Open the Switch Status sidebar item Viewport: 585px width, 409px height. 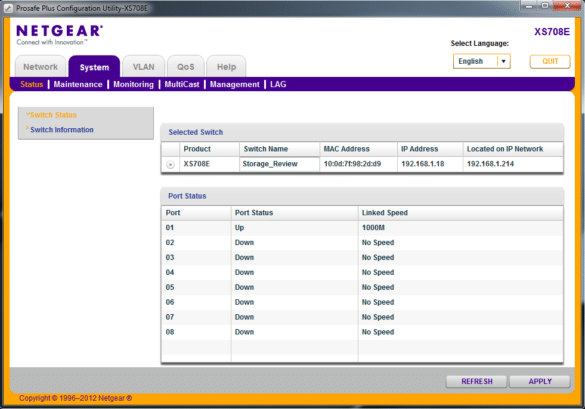tap(53, 115)
